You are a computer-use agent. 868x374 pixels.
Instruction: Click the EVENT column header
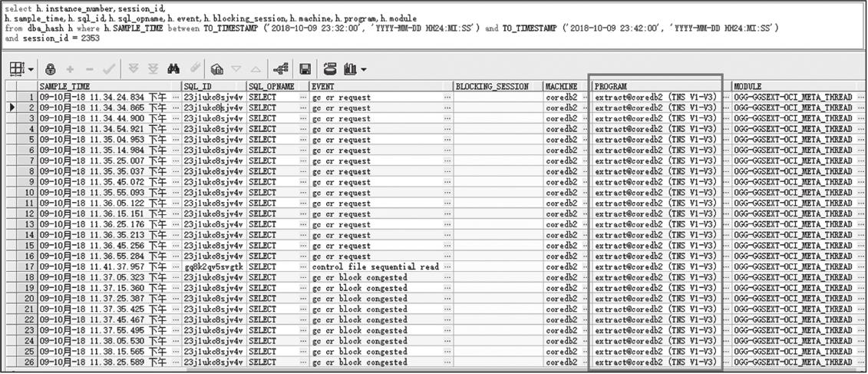(x=381, y=87)
